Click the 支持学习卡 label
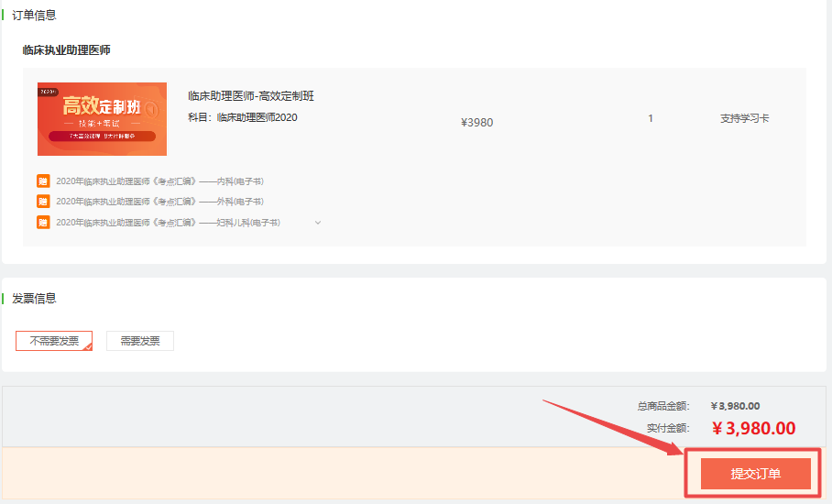Image resolution: width=832 pixels, height=504 pixels. pyautogui.click(x=744, y=118)
